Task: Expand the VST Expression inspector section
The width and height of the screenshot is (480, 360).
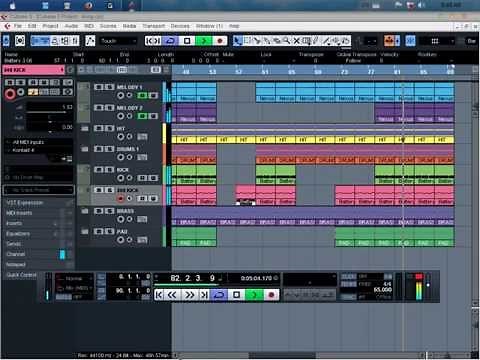Action: (x=38, y=203)
